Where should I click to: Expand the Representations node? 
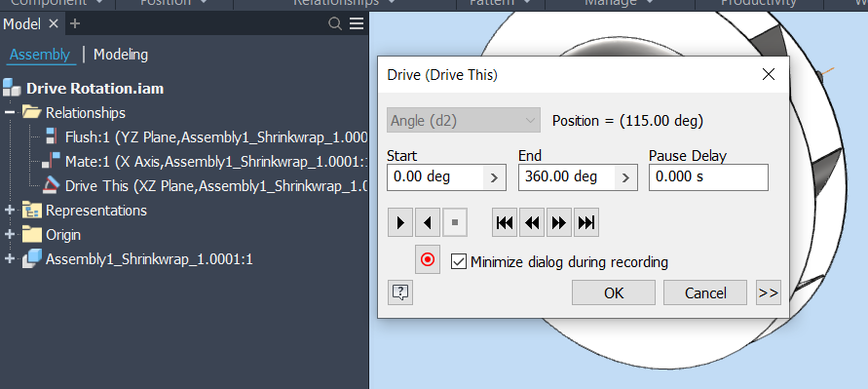click(x=10, y=210)
